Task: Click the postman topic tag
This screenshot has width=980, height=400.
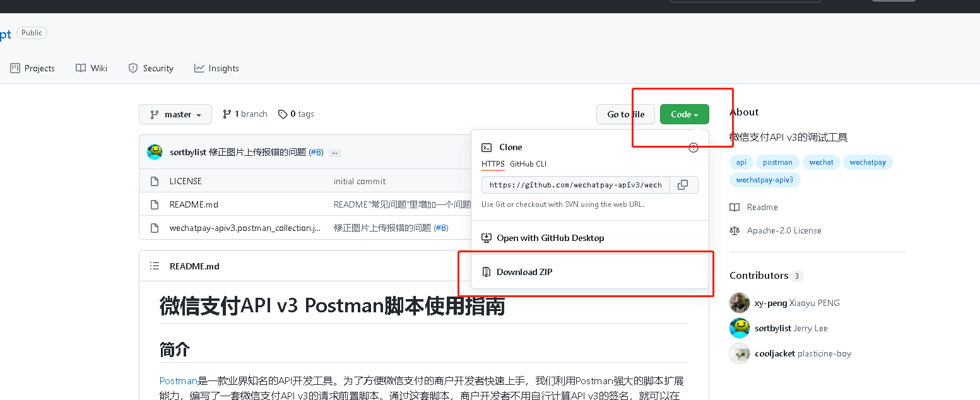Action: (x=777, y=162)
